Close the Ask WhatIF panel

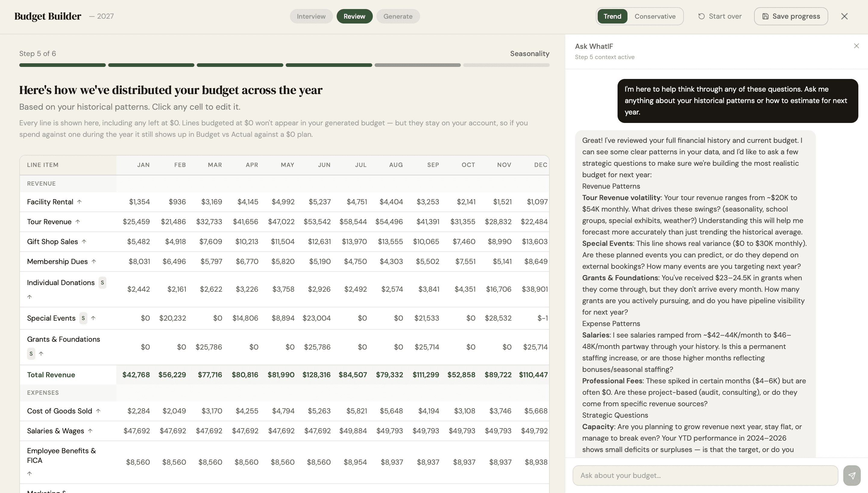(857, 46)
